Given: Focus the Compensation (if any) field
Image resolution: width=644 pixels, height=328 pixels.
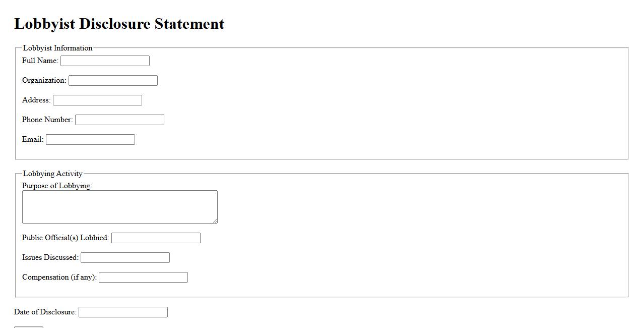Looking at the screenshot, I should click(x=143, y=277).
